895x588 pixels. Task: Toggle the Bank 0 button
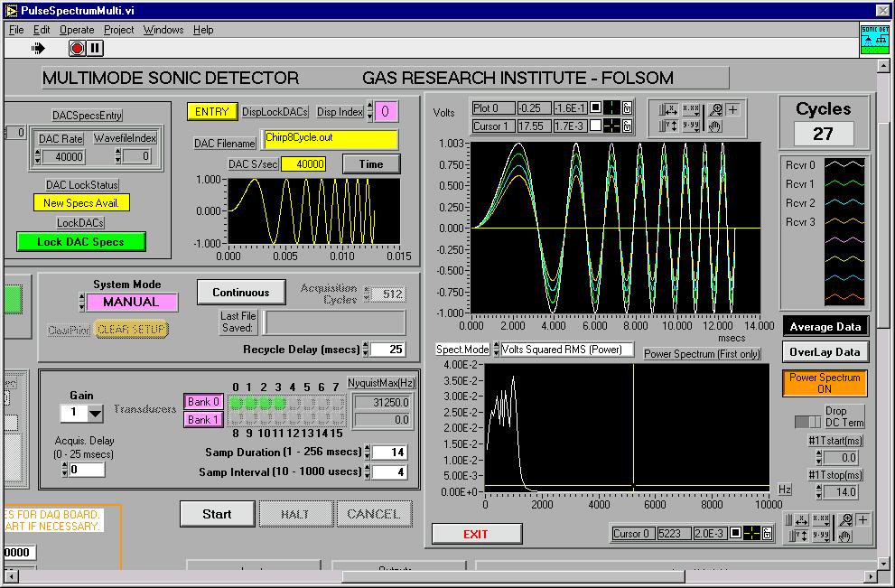coord(203,402)
